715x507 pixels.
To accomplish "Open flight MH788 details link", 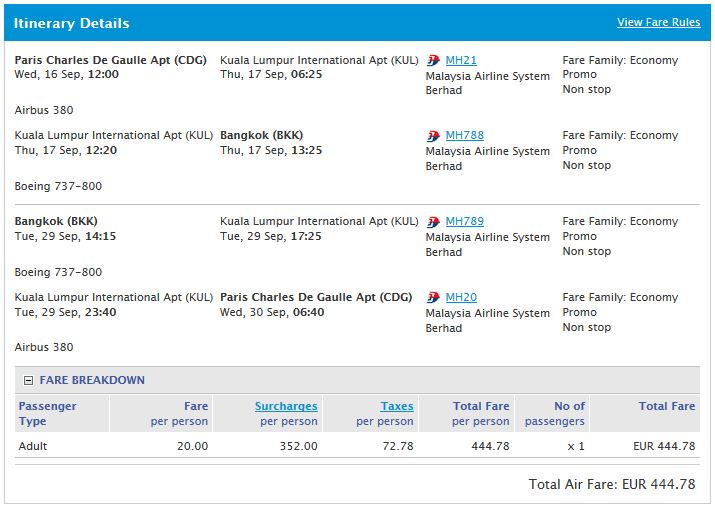I will coord(465,135).
